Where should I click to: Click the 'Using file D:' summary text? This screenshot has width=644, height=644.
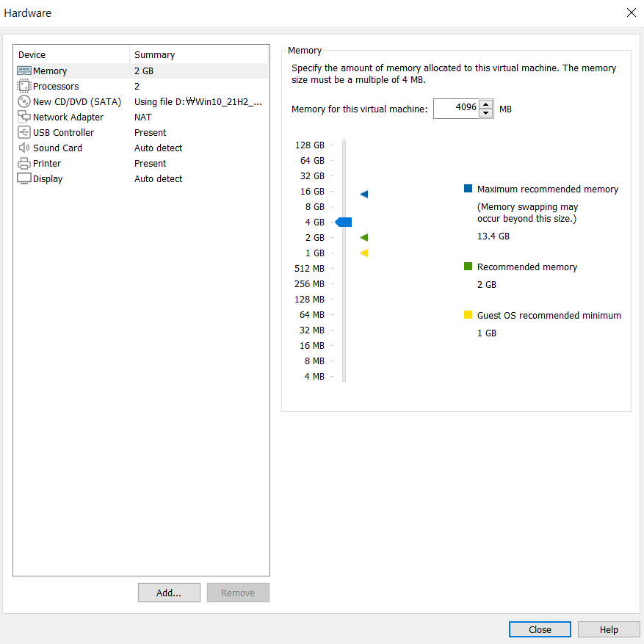tap(198, 101)
